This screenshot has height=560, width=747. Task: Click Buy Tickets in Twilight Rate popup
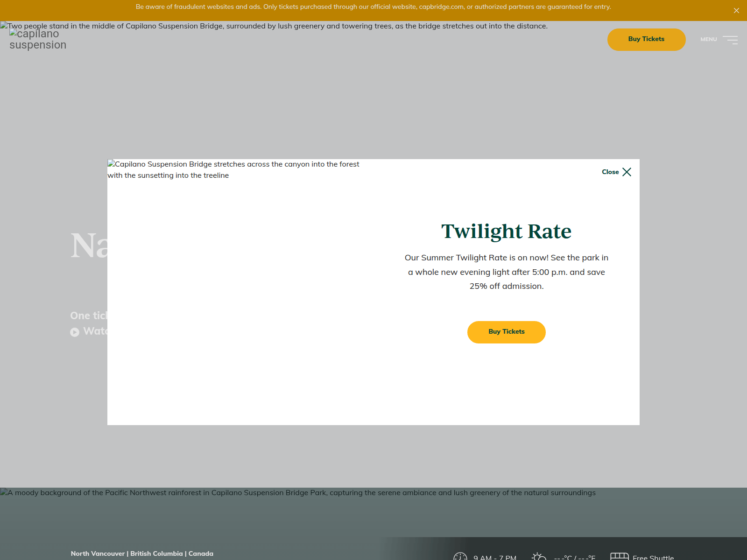click(x=507, y=332)
